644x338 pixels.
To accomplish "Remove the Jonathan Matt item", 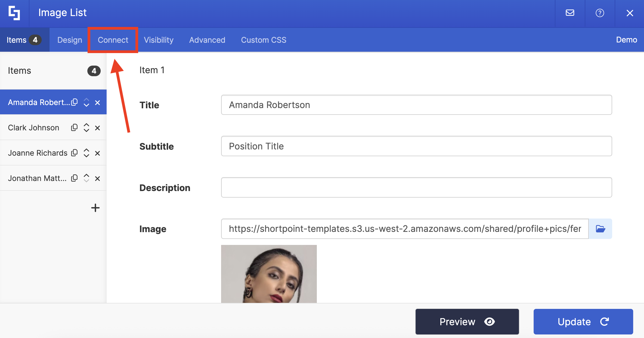I will [x=97, y=179].
